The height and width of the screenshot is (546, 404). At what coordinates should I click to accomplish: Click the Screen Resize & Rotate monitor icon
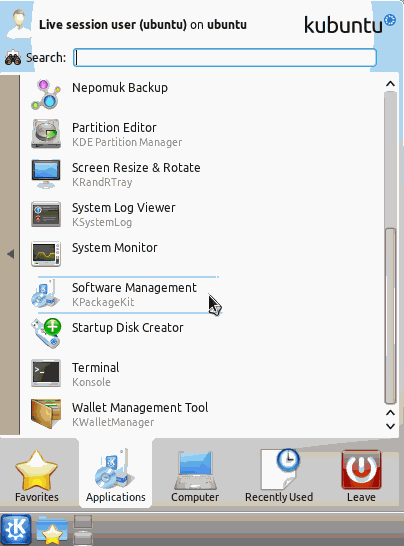click(x=46, y=174)
